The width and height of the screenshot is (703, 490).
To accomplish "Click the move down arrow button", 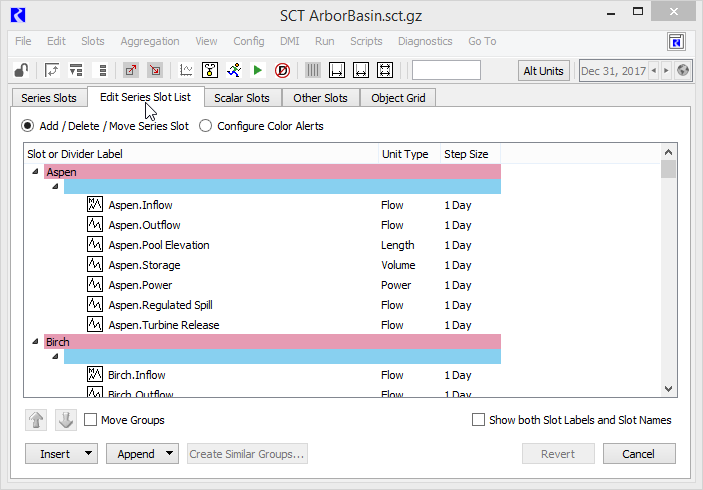I will [66, 420].
